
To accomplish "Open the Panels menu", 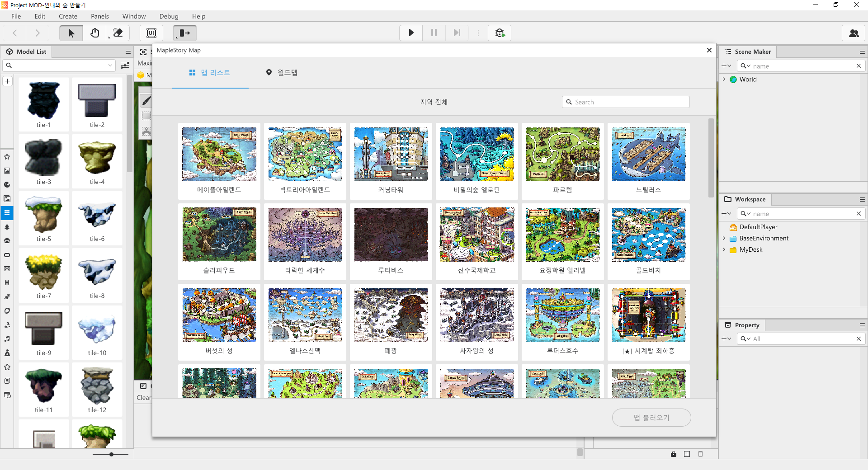I will point(100,16).
